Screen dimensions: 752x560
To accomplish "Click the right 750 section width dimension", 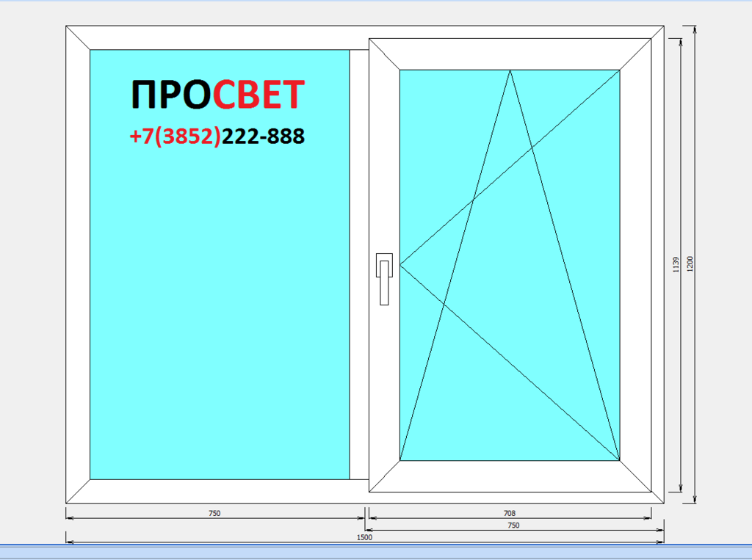I will click(513, 526).
